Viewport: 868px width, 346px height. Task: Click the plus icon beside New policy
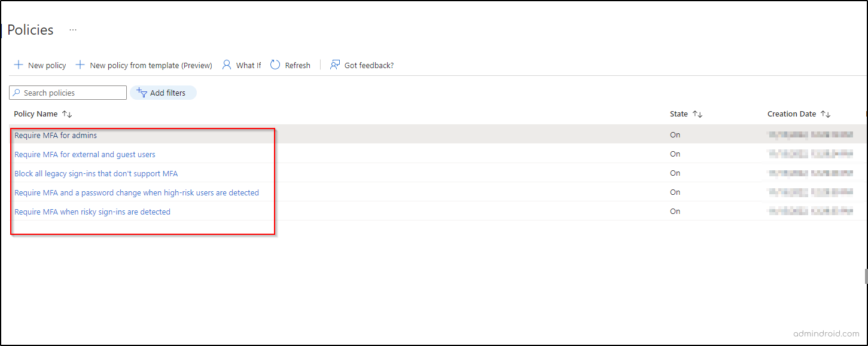pos(19,65)
